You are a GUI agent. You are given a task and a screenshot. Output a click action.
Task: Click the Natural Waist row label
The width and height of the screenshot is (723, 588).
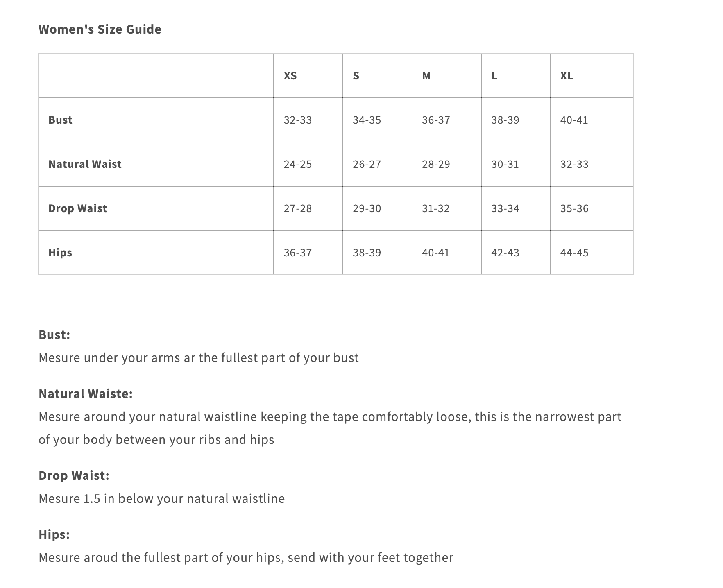(85, 164)
